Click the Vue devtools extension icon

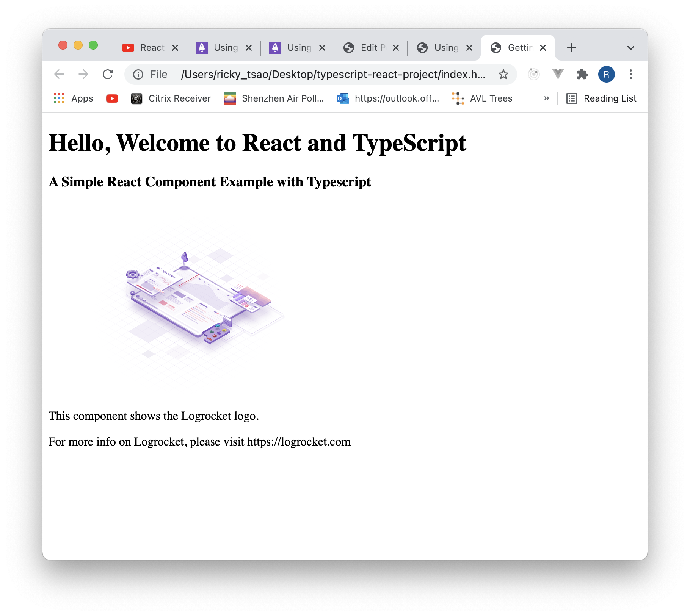point(558,74)
